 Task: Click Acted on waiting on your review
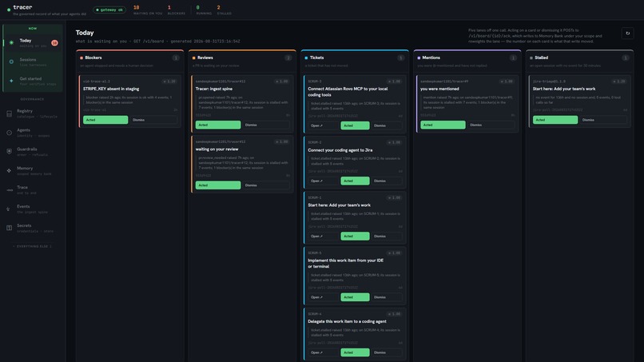point(218,185)
